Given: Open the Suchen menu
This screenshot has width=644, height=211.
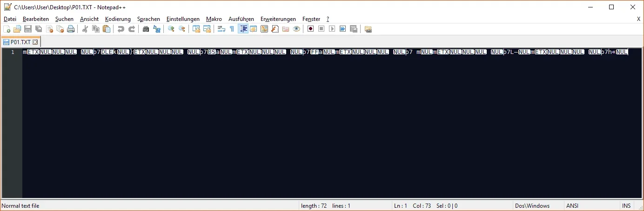Looking at the screenshot, I should (64, 19).
